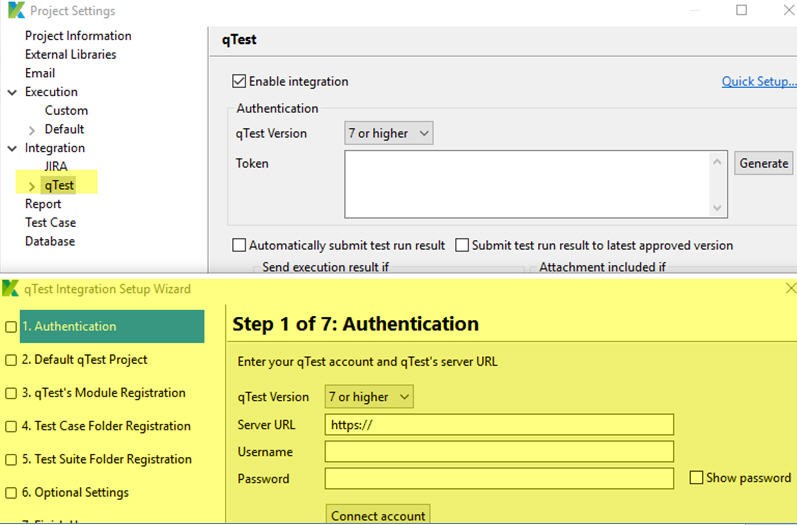Click the Server URL input field
The height and width of the screenshot is (525, 797).
pyautogui.click(x=499, y=425)
